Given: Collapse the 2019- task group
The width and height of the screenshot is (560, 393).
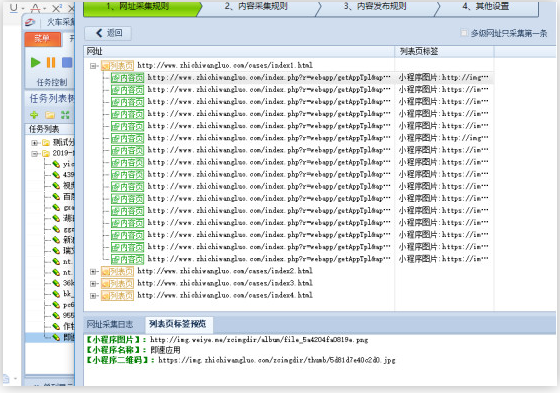Looking at the screenshot, I should pos(35,154).
